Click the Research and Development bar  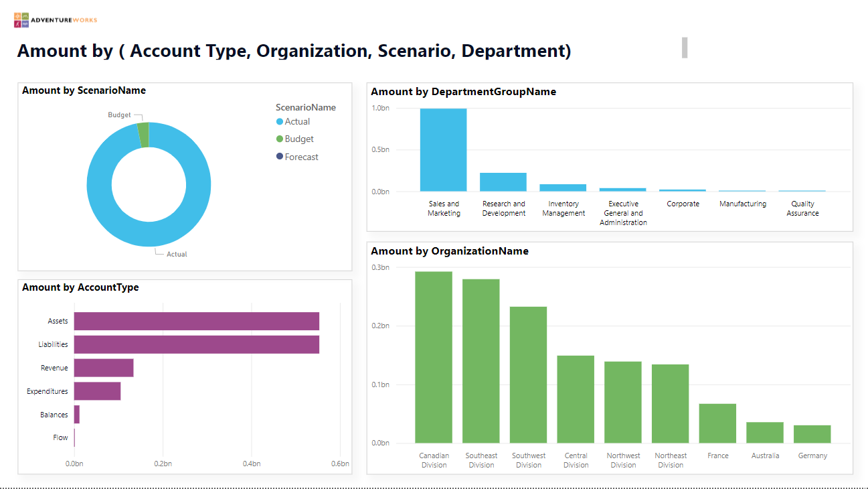(503, 181)
